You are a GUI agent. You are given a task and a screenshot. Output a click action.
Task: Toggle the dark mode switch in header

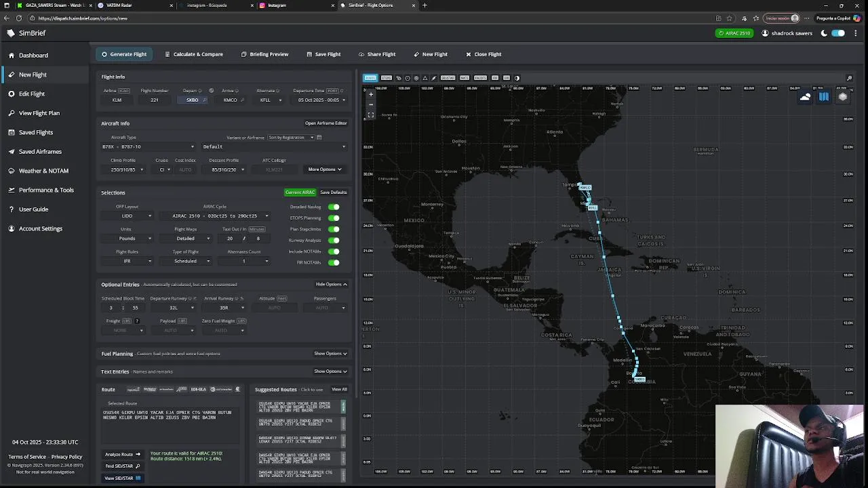click(838, 33)
